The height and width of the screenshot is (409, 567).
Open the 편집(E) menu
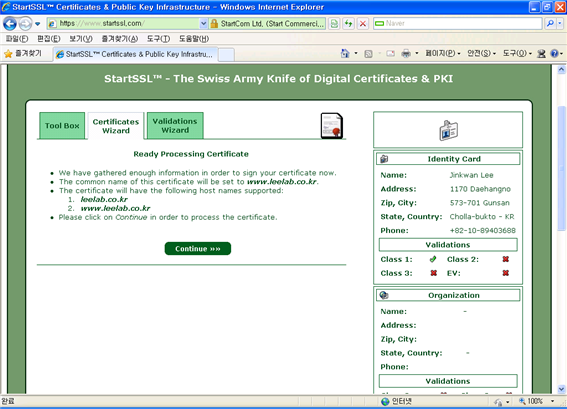coord(49,39)
